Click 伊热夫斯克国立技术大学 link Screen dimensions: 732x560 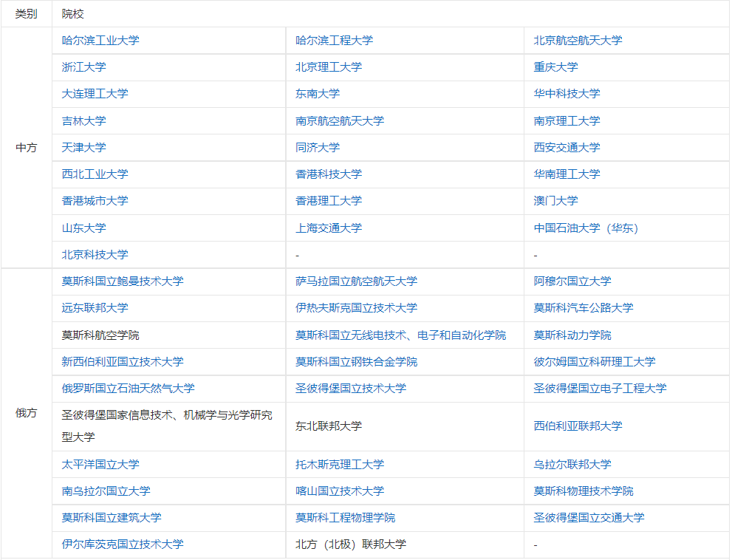click(357, 308)
